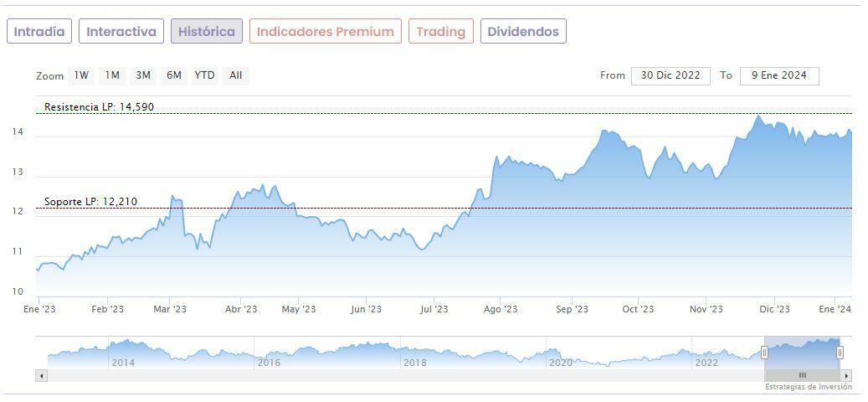Click the scrollbar left arrow
The width and height of the screenshot is (868, 402).
click(41, 375)
